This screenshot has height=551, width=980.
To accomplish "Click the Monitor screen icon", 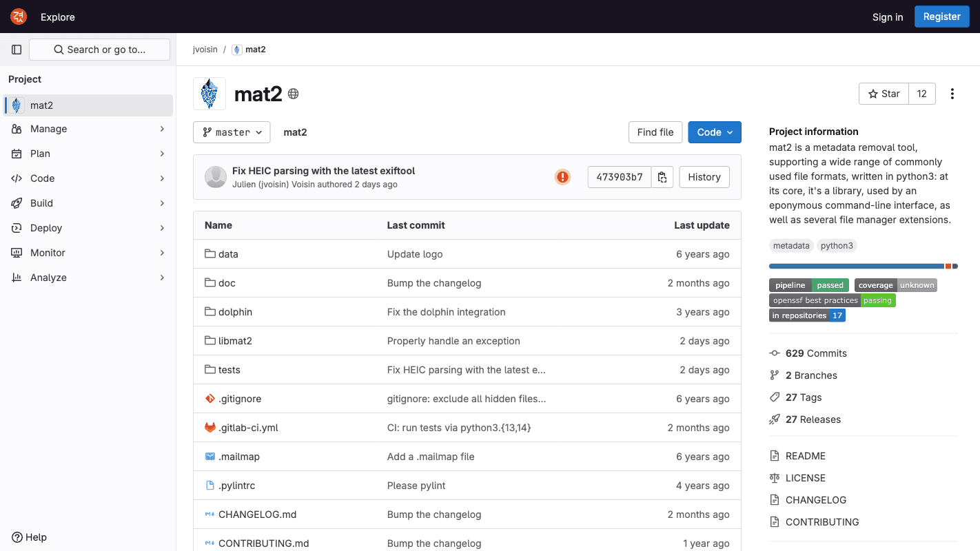I will pos(17,253).
